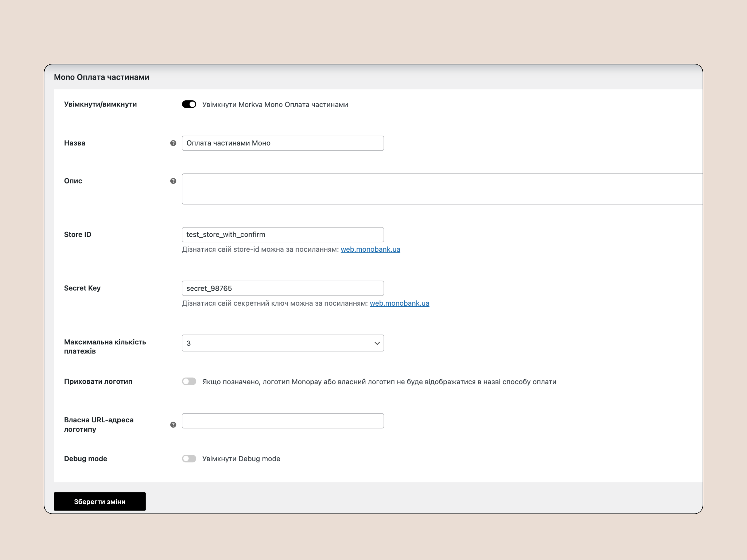Turn on the Debug mode toggle

[189, 459]
